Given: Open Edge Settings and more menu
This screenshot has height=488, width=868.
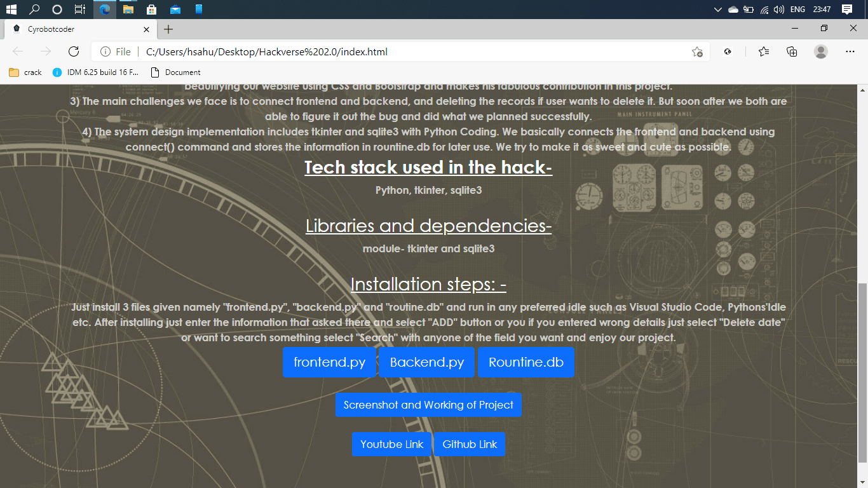Looking at the screenshot, I should point(850,52).
